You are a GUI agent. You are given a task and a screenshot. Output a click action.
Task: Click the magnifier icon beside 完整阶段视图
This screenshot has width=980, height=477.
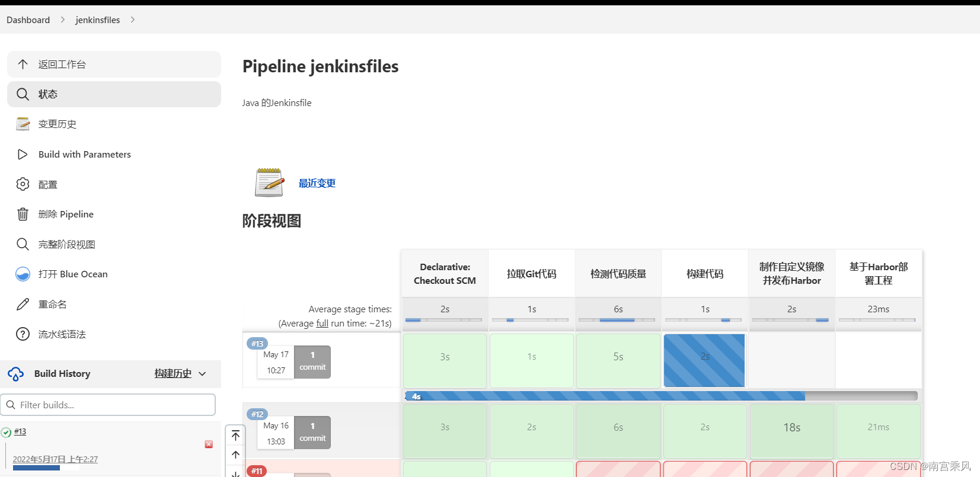(23, 244)
